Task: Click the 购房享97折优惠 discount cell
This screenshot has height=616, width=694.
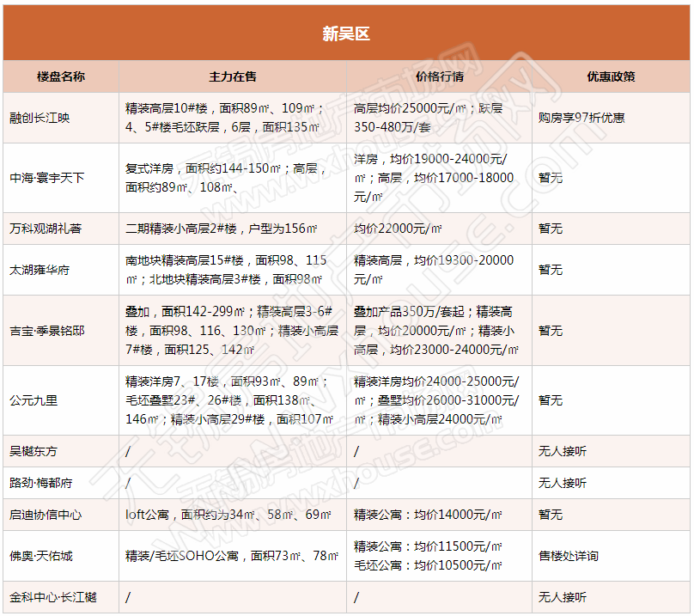Action: (x=581, y=119)
